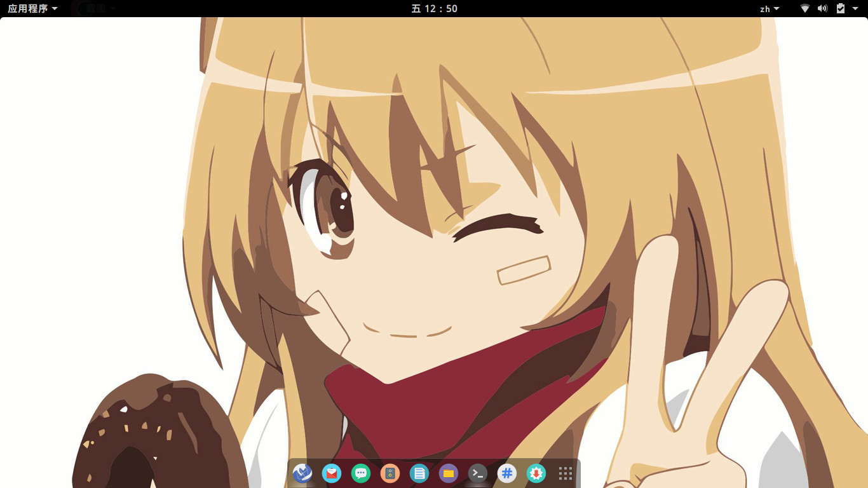The width and height of the screenshot is (868, 488).
Task: Open the blue hash symbol app in the dock
Action: click(507, 473)
